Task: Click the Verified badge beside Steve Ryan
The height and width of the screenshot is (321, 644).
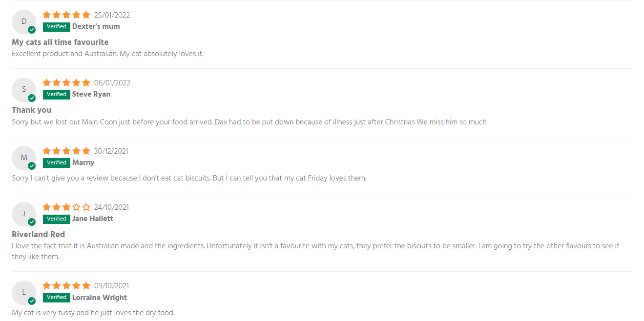Action: click(x=57, y=95)
